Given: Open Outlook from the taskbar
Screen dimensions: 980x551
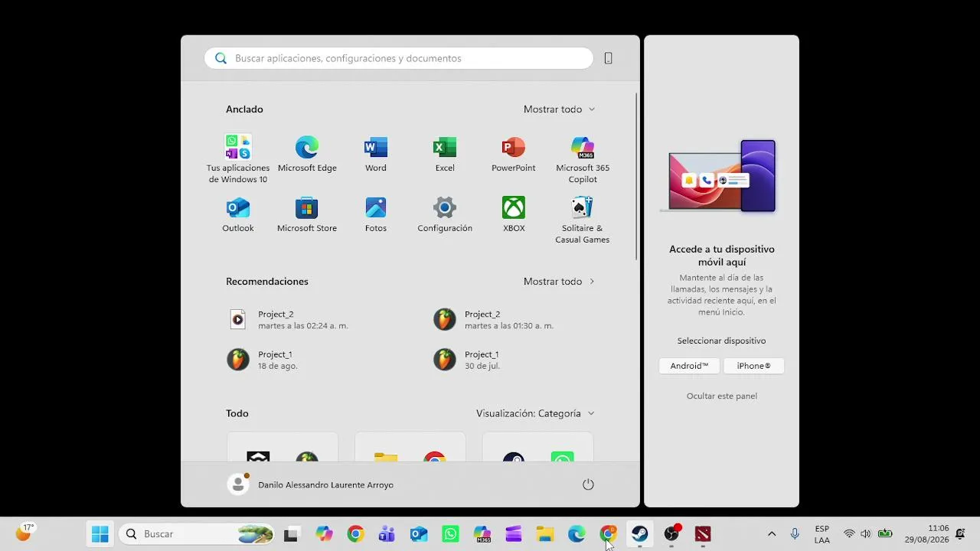Looking at the screenshot, I should click(x=419, y=534).
